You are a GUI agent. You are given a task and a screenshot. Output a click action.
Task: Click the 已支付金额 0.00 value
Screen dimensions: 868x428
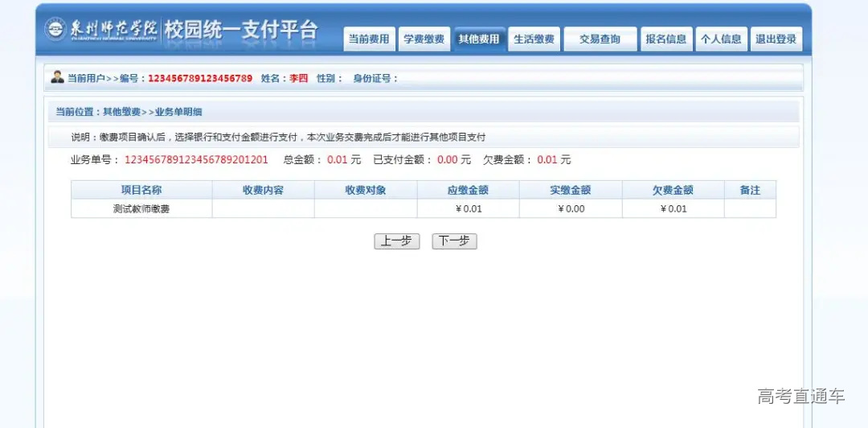[448, 160]
